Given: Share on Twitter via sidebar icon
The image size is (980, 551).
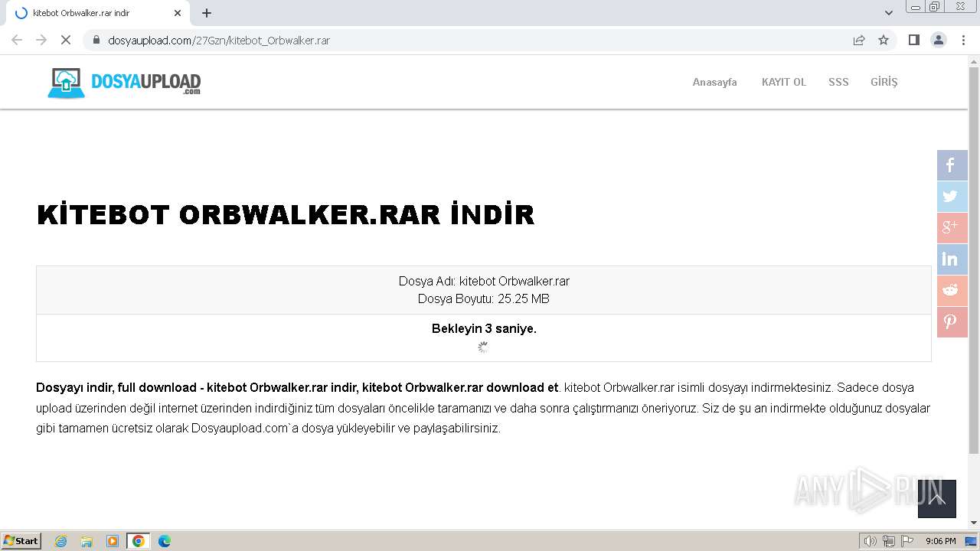Looking at the screenshot, I should [x=952, y=197].
